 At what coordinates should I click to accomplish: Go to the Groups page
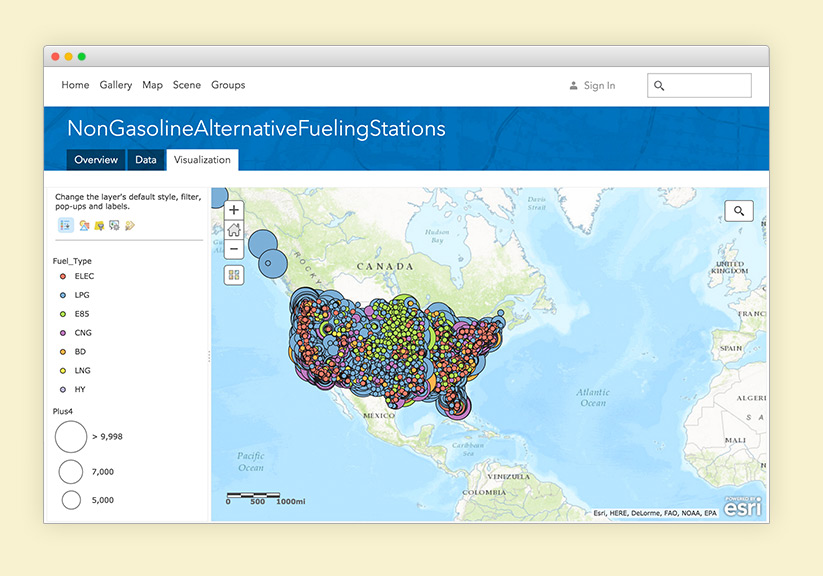click(x=228, y=85)
